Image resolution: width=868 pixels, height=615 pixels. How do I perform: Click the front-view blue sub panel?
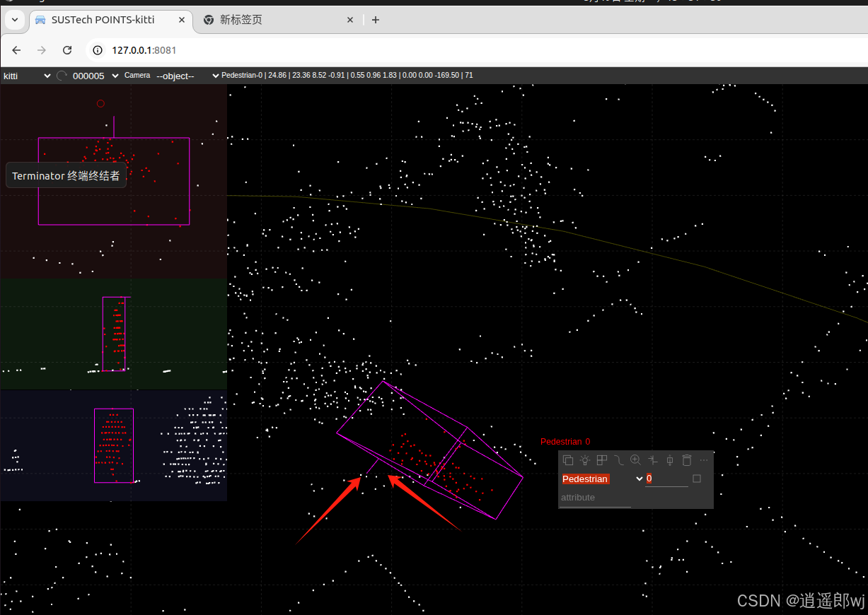113,445
